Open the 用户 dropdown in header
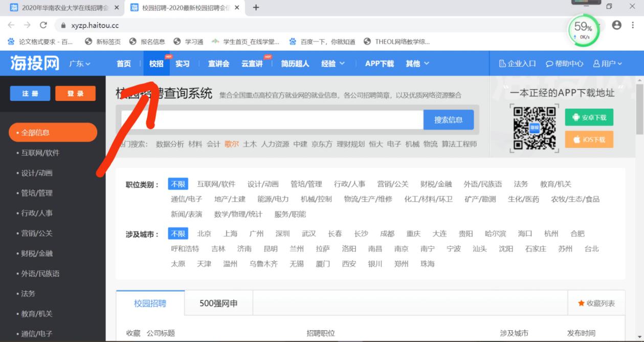Image resolution: width=644 pixels, height=342 pixels. 607,63
